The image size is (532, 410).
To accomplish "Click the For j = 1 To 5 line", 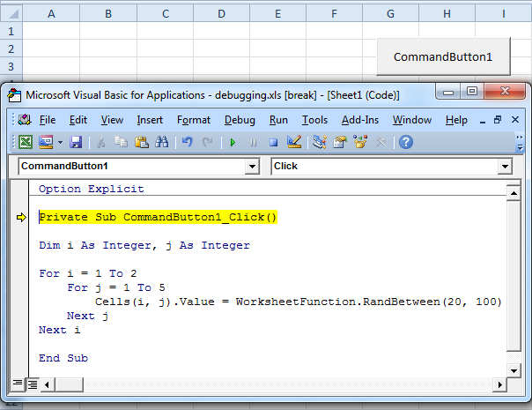I will point(116,287).
